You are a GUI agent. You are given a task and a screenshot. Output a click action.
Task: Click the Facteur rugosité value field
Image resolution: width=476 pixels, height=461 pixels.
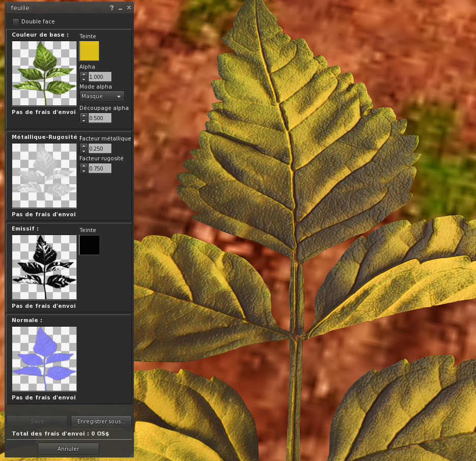(x=100, y=168)
